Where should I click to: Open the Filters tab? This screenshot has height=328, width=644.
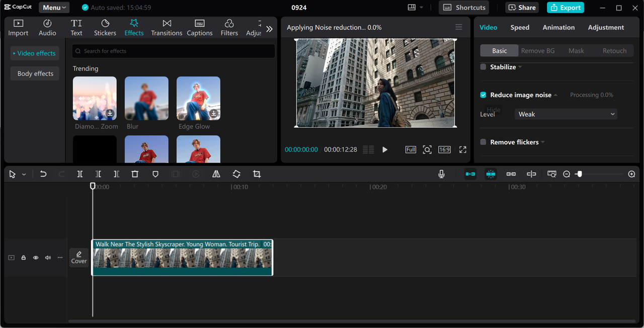229,28
